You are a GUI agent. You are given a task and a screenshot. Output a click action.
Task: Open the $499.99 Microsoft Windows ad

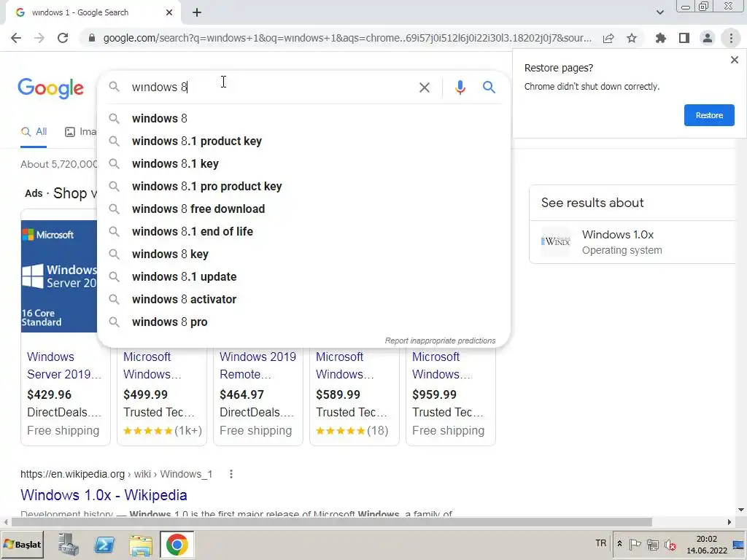click(152, 365)
